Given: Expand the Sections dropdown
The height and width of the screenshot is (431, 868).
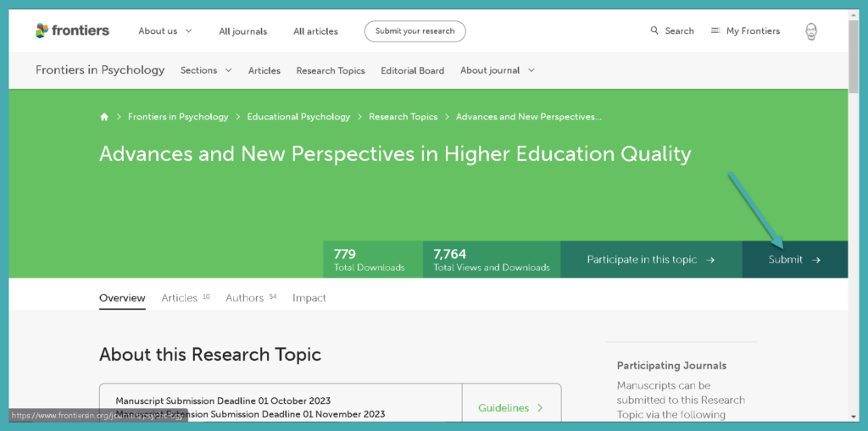Looking at the screenshot, I should pyautogui.click(x=206, y=70).
